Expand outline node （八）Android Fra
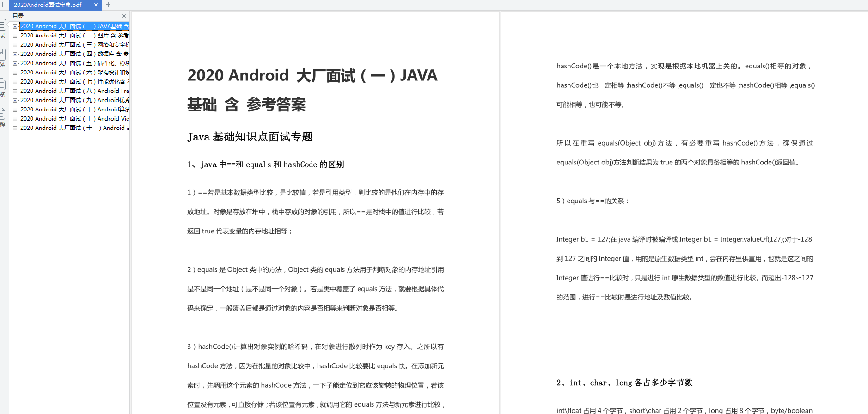The width and height of the screenshot is (868, 414). coord(15,91)
